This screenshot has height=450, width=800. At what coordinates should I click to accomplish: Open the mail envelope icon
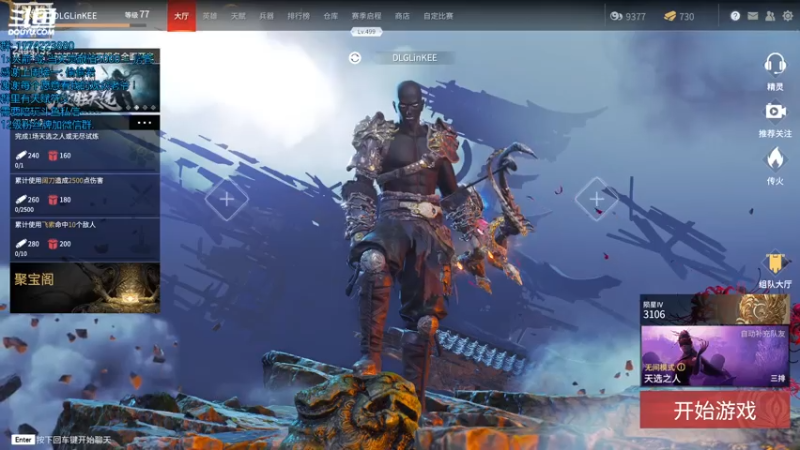(x=753, y=16)
